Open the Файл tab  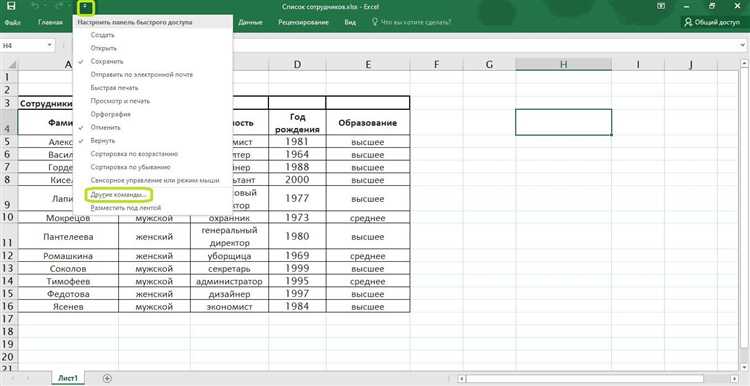(x=12, y=22)
